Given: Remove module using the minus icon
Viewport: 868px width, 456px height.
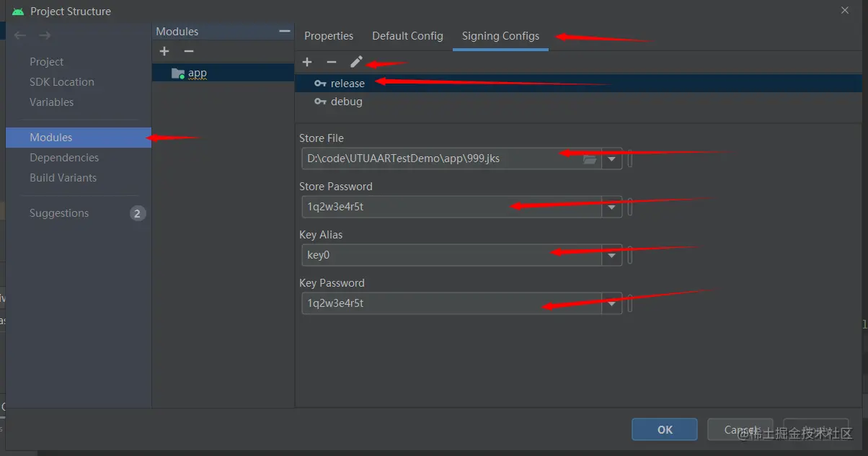Looking at the screenshot, I should (x=189, y=51).
